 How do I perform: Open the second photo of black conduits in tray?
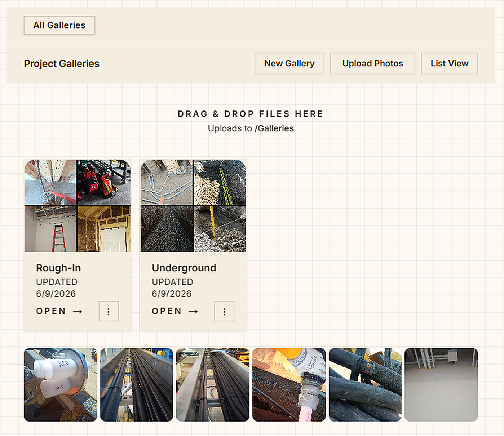pyautogui.click(x=137, y=385)
